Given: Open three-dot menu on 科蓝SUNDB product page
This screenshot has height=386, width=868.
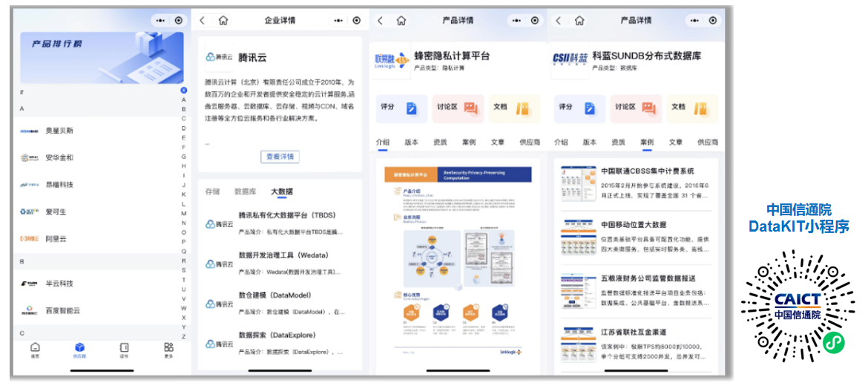Looking at the screenshot, I should [694, 21].
